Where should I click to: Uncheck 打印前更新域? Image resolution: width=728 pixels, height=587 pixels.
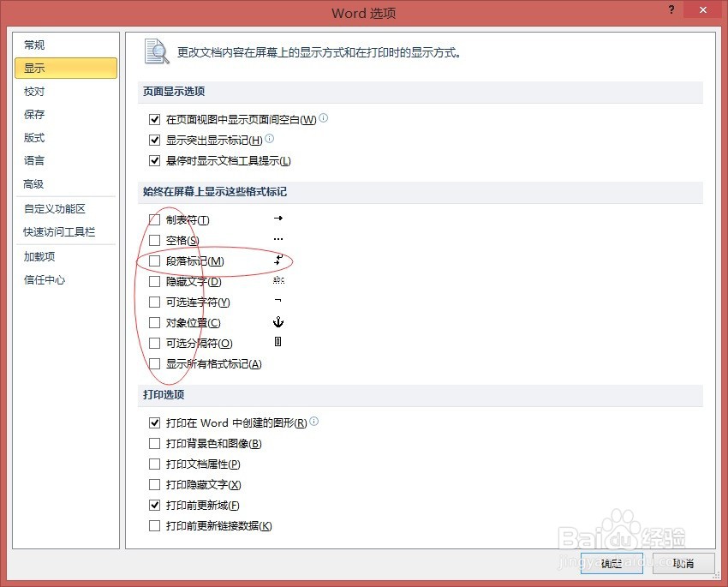click(x=155, y=505)
